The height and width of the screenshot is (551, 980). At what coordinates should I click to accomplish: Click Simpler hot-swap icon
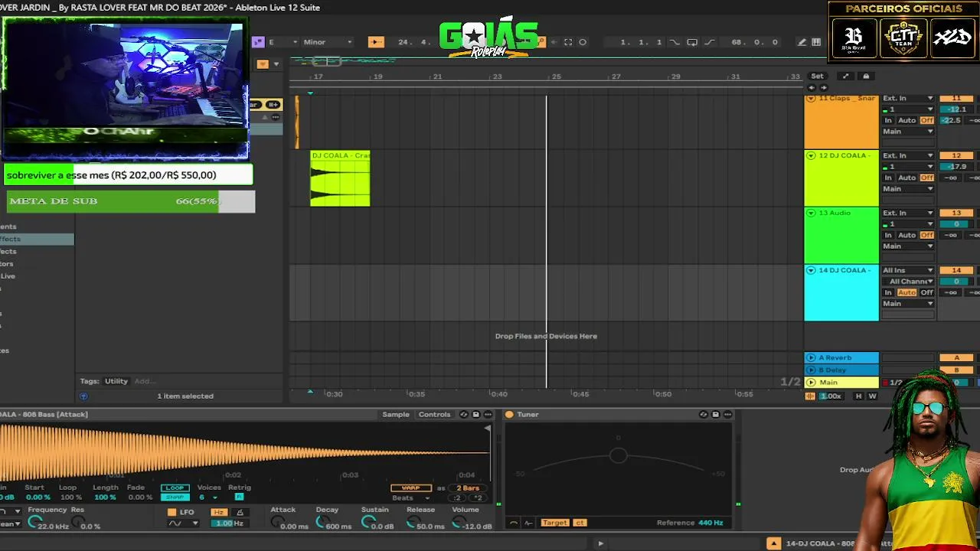(463, 414)
